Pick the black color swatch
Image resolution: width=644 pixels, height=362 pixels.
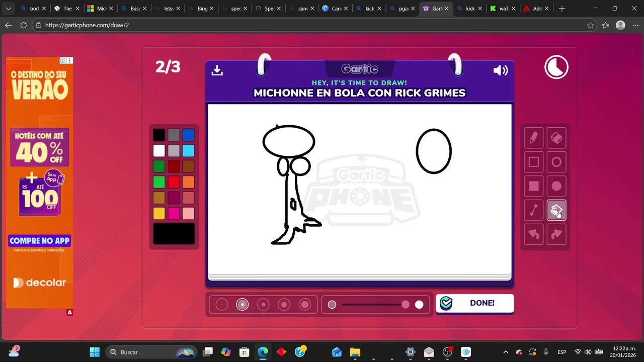tap(159, 135)
